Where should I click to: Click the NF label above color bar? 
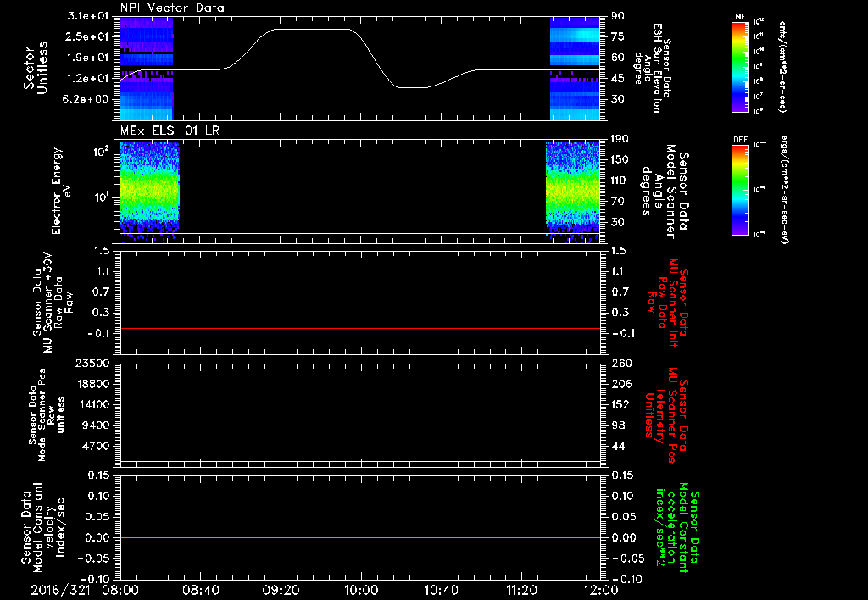click(740, 17)
